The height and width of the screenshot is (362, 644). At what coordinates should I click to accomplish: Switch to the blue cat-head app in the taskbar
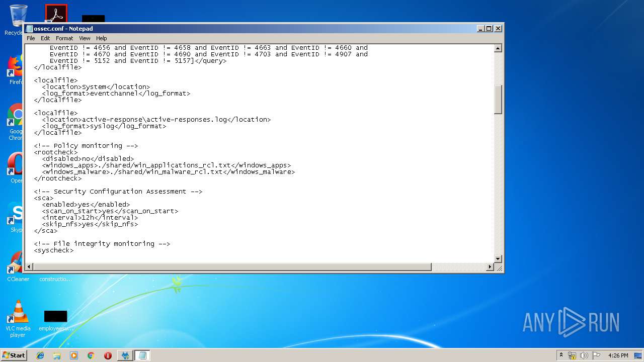125,355
